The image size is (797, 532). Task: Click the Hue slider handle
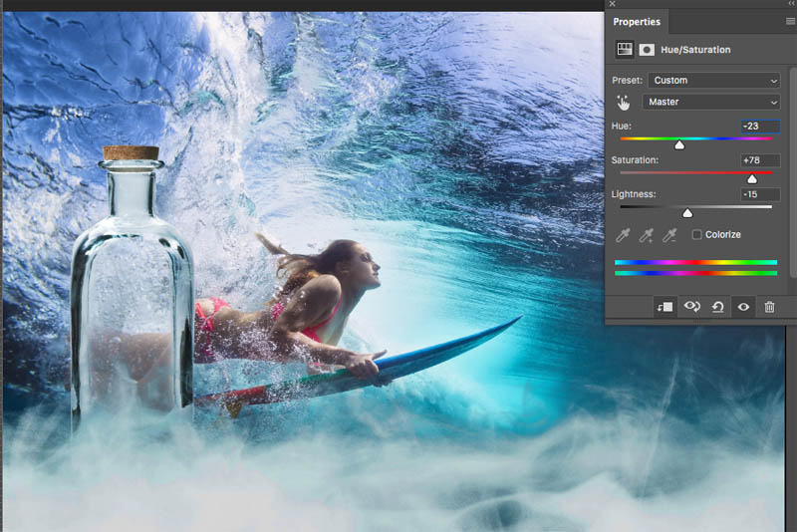(679, 145)
